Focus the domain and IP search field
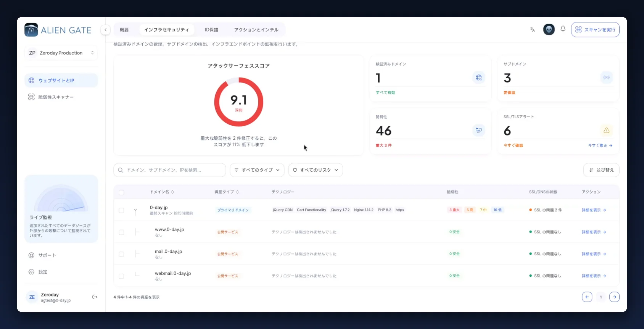 (x=170, y=170)
